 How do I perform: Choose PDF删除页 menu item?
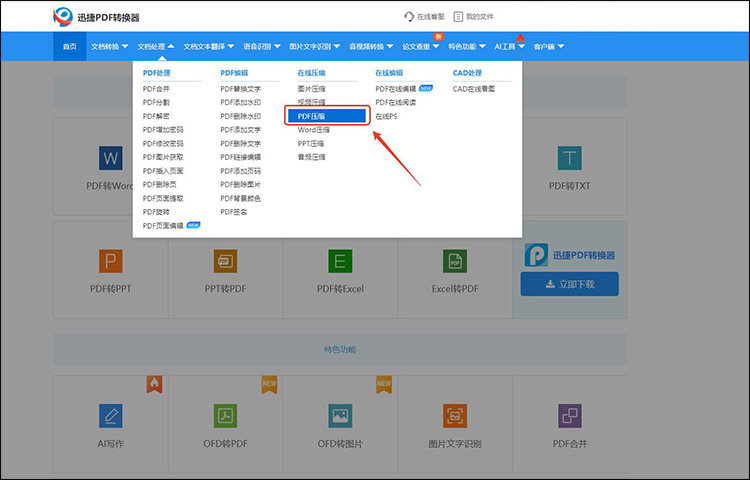coord(159,185)
